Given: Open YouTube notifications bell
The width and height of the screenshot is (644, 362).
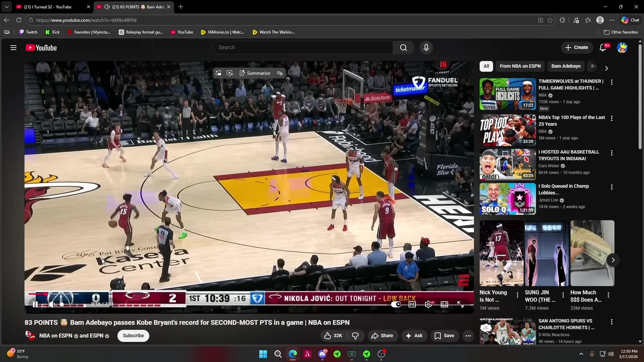Looking at the screenshot, I should click(603, 48).
